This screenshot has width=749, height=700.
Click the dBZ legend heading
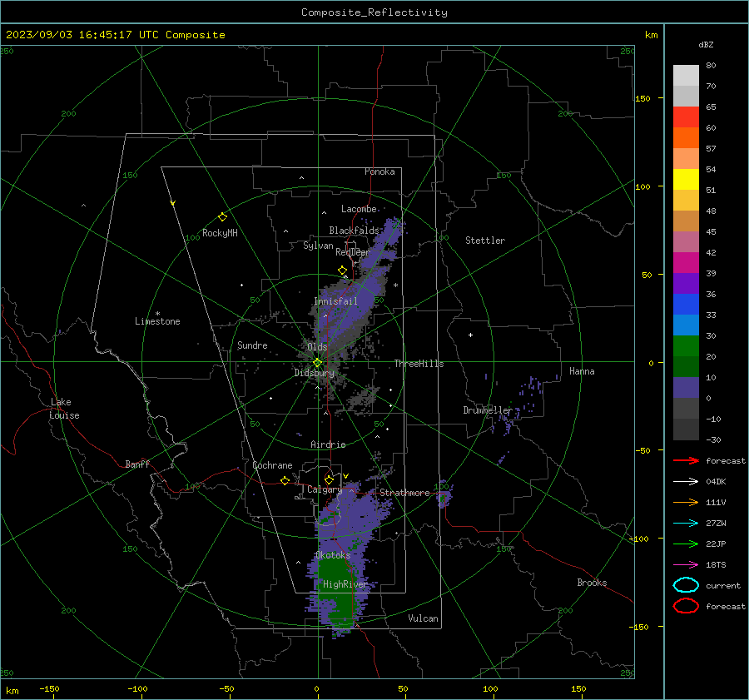706,44
